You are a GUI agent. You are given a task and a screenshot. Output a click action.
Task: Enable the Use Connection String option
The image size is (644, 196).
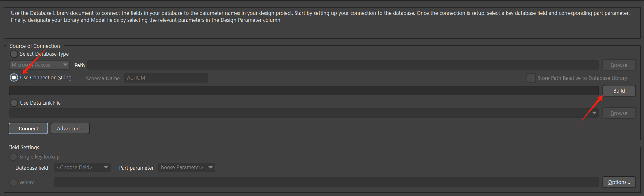pos(14,77)
